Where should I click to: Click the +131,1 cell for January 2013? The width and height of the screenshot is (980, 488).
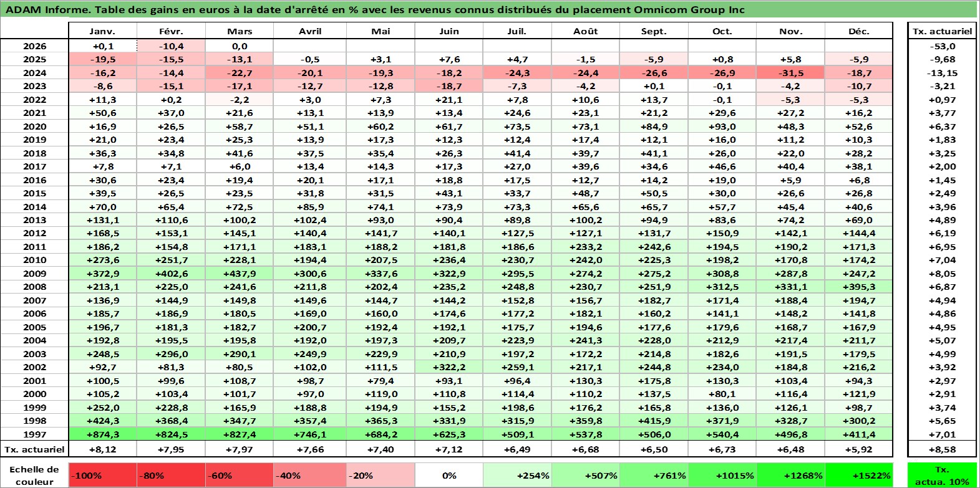[102, 220]
